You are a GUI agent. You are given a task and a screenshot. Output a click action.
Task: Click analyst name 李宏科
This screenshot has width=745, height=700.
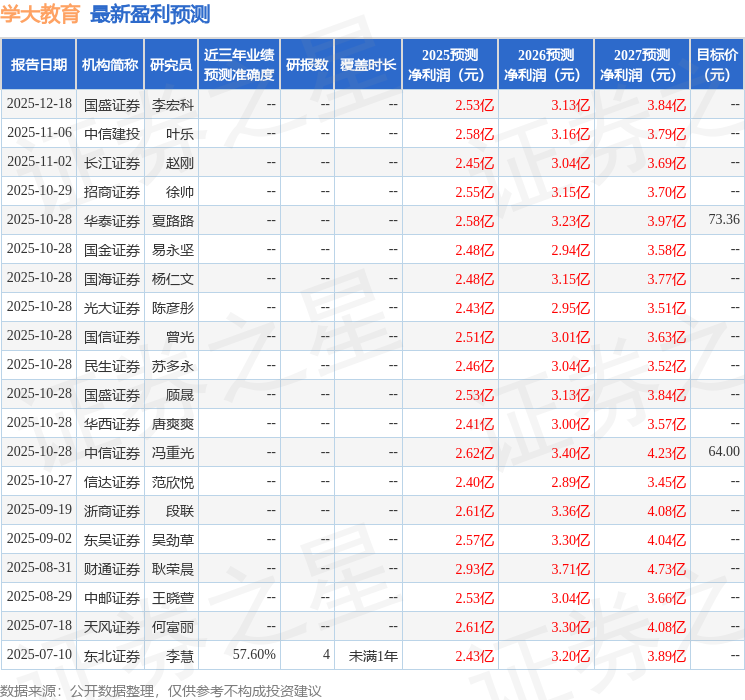coord(173,105)
